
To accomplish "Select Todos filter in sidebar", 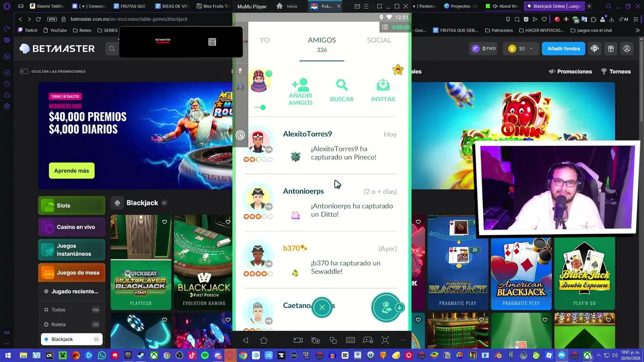I will [x=71, y=310].
